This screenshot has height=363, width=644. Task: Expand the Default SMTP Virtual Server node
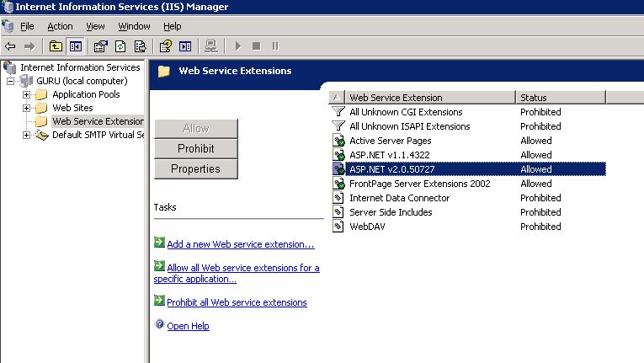click(26, 136)
